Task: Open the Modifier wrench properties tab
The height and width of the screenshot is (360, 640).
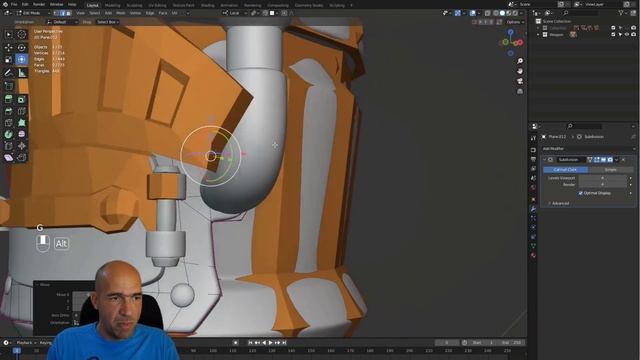Action: tap(533, 209)
